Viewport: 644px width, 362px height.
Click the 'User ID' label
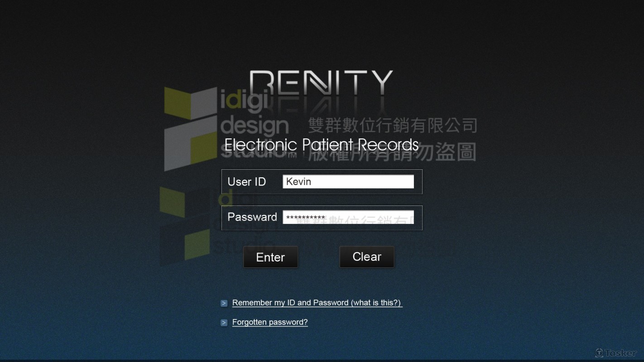point(246,182)
